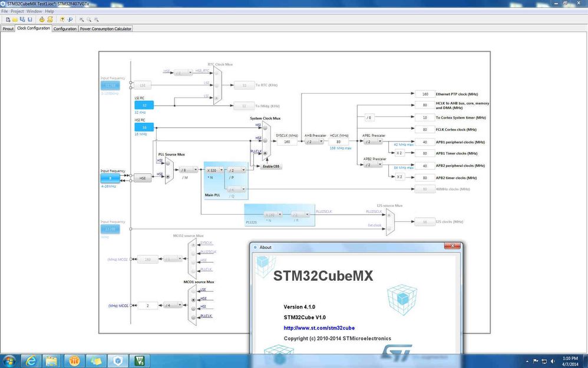588x368 pixels.
Task: Click the volume speaker tray icon
Action: click(x=553, y=362)
